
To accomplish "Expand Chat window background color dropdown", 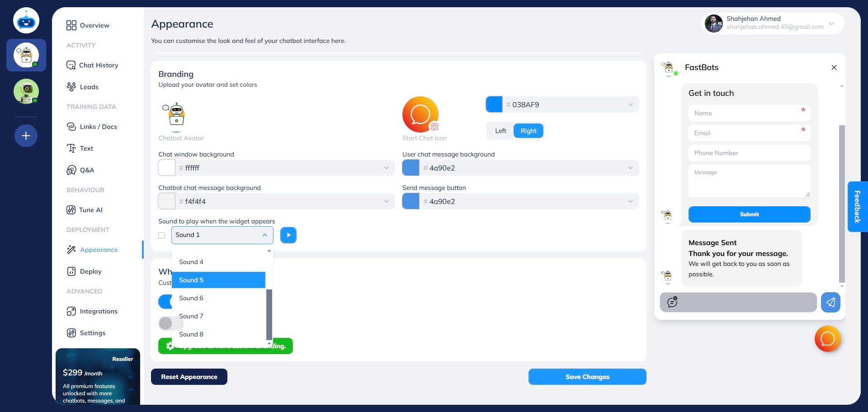I will coord(386,168).
